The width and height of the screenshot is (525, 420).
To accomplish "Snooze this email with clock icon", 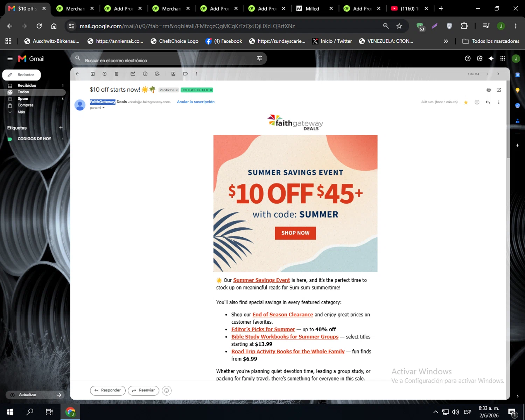I will [145, 74].
